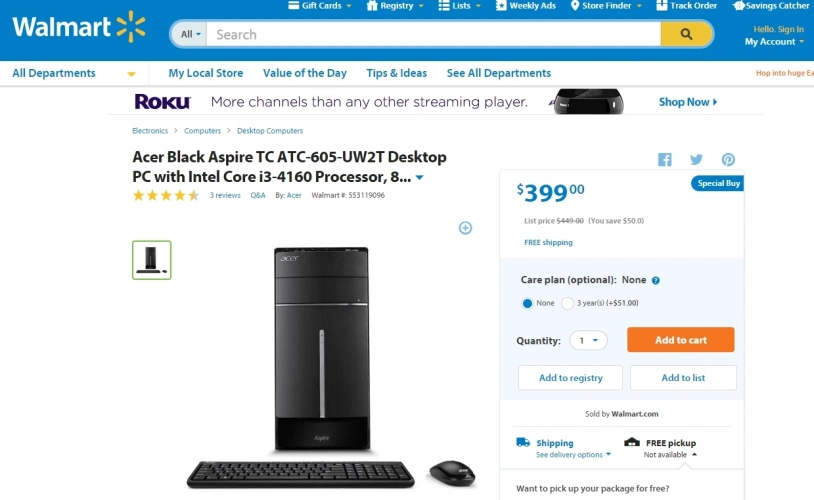Select the 3 year(s) care plan option
The image size is (814, 500).
568,303
